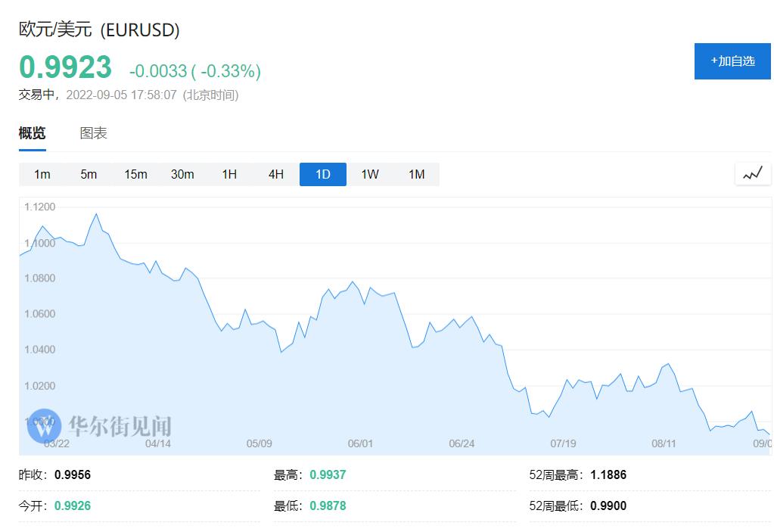774x532 pixels.
Task: Switch to the 概览 tab
Action: coord(33,133)
